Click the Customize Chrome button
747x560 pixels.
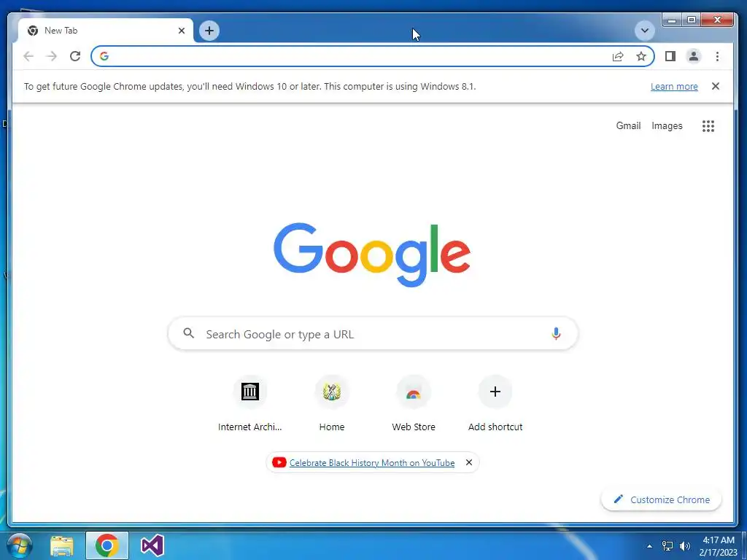point(661,499)
